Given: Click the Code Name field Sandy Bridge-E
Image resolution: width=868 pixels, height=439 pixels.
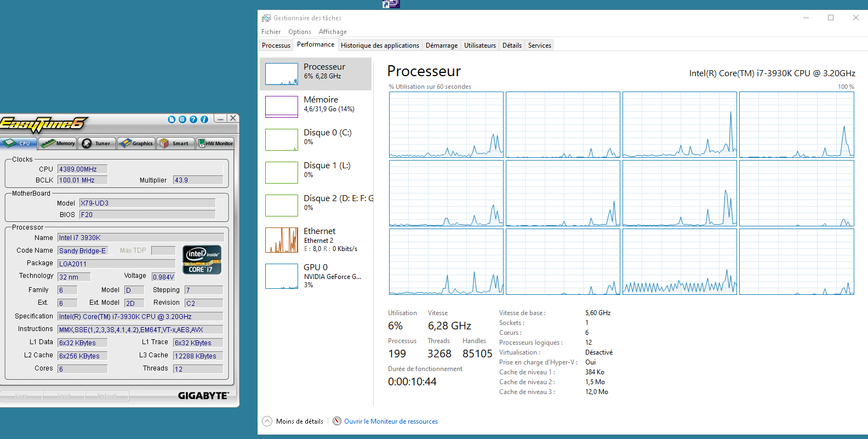Looking at the screenshot, I should click(x=82, y=250).
